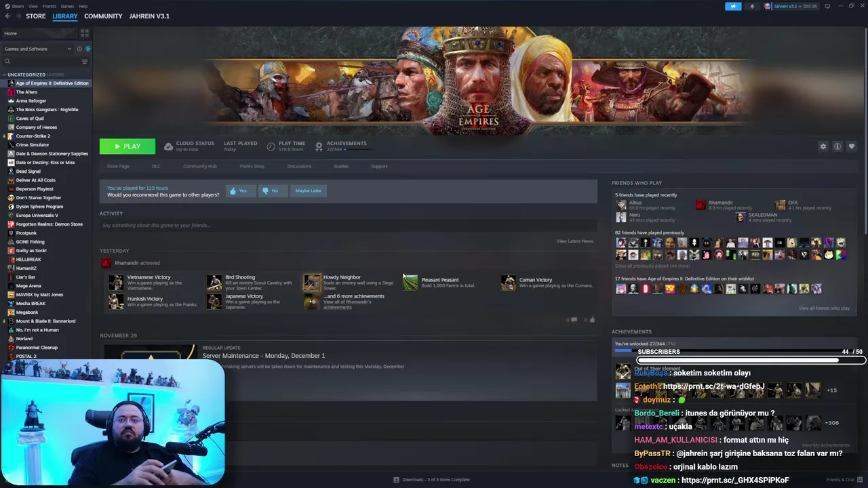View all friends who play
The width and height of the screenshot is (868, 488).
tap(824, 308)
